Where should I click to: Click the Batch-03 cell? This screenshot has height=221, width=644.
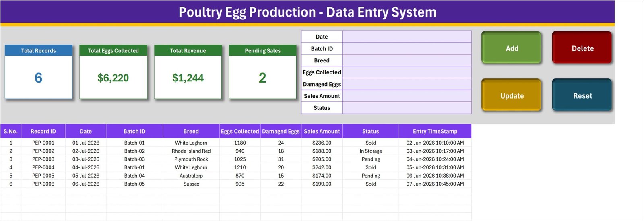tap(134, 159)
